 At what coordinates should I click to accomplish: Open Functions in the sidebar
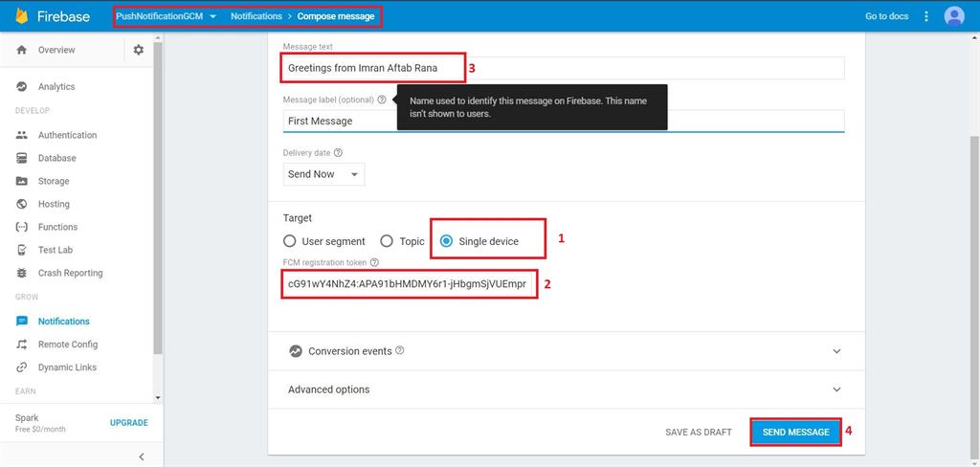point(57,227)
